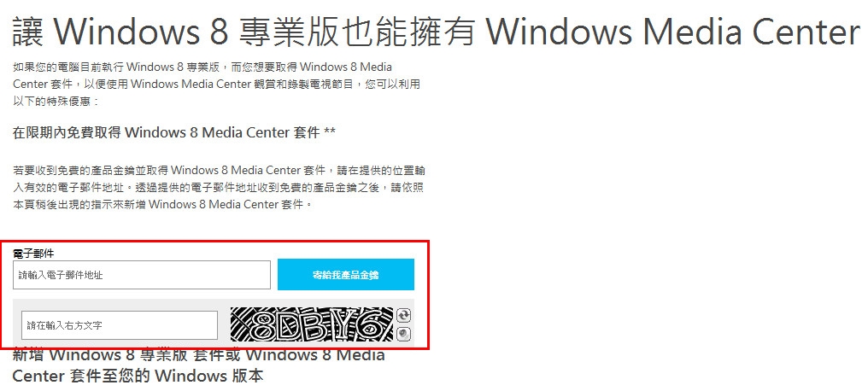
Task: Click the paragraph starting with 如果您的電腦目前執行
Action: (216, 84)
